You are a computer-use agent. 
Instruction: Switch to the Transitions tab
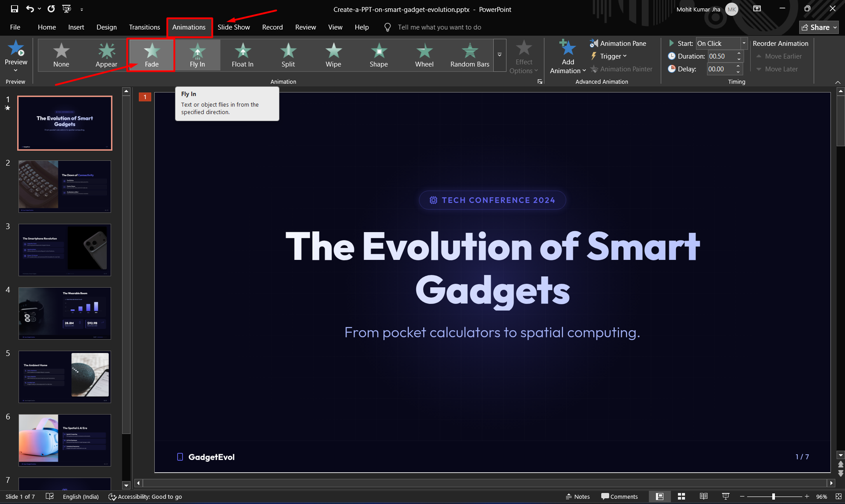pyautogui.click(x=144, y=27)
